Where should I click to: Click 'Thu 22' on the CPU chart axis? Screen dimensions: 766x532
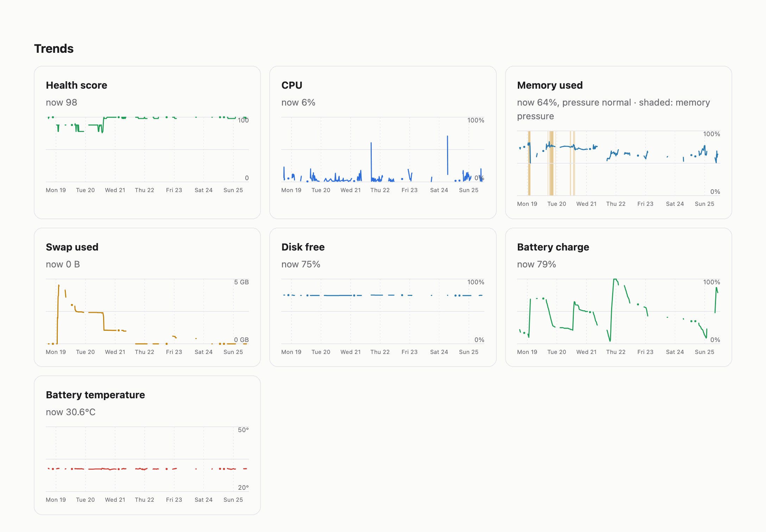[380, 190]
